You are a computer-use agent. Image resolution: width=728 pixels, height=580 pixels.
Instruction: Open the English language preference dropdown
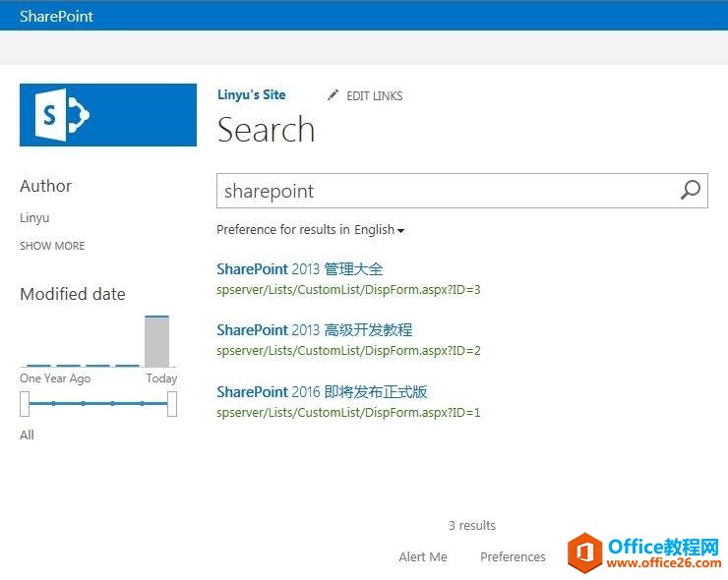[x=380, y=230]
